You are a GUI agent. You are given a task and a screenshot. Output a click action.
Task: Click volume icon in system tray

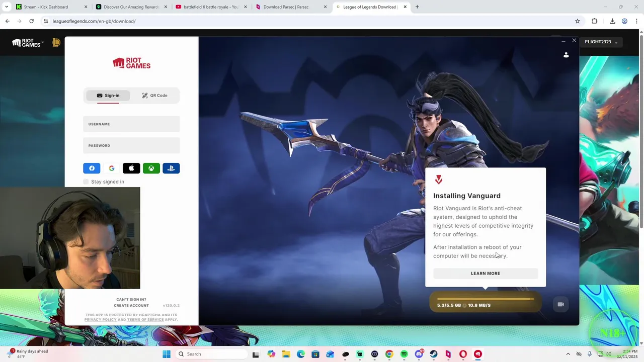tap(608, 354)
